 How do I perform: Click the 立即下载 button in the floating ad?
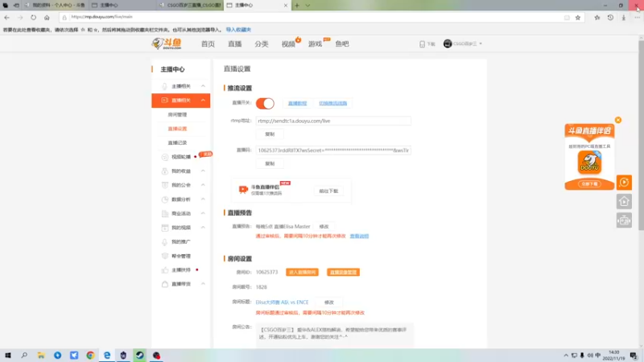589,184
